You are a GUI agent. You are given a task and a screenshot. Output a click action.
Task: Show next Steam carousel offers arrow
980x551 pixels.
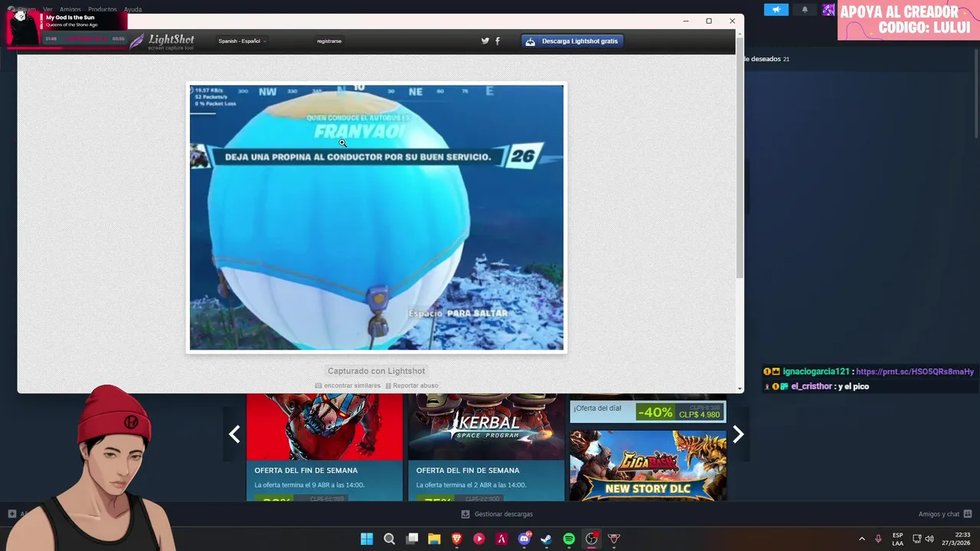pos(738,435)
